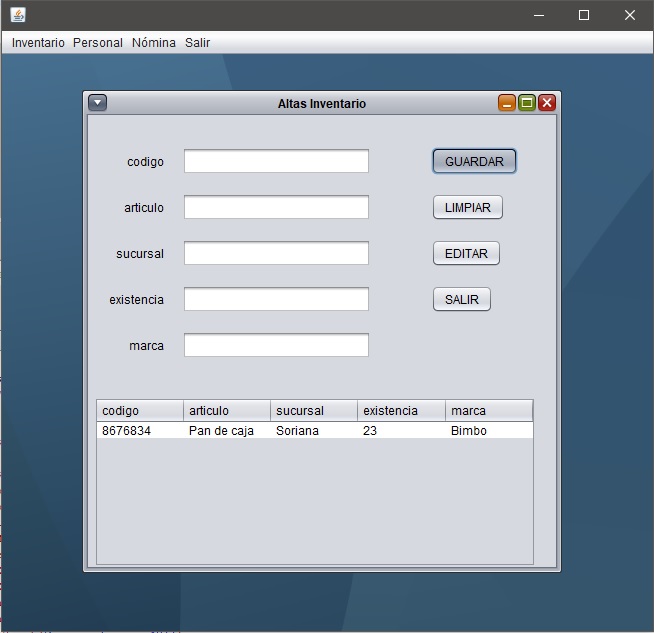Click the Java icon in the title bar
Screen dimensions: 654x633
(x=18, y=15)
